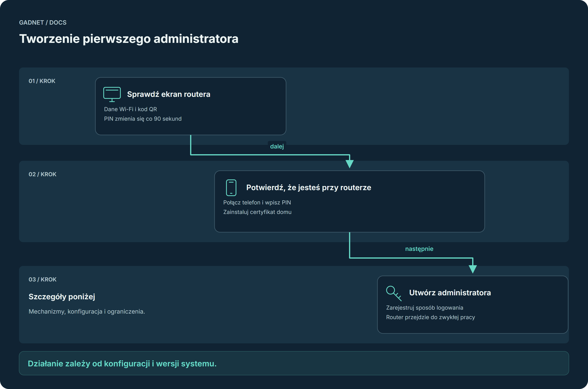The width and height of the screenshot is (588, 389).
Task: Click Połącz telefon i wpisz PIN line
Action: [257, 202]
